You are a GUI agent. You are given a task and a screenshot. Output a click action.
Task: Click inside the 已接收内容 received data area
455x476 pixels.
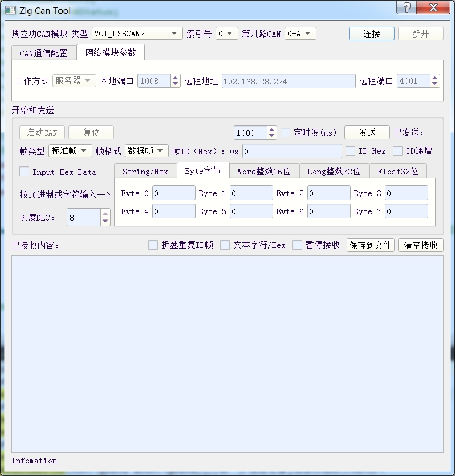[227, 354]
